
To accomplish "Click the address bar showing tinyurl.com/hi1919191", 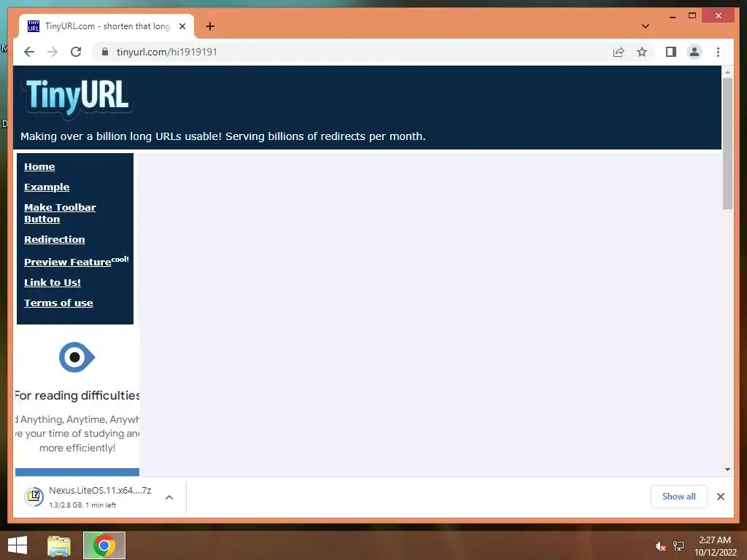I will (x=352, y=52).
